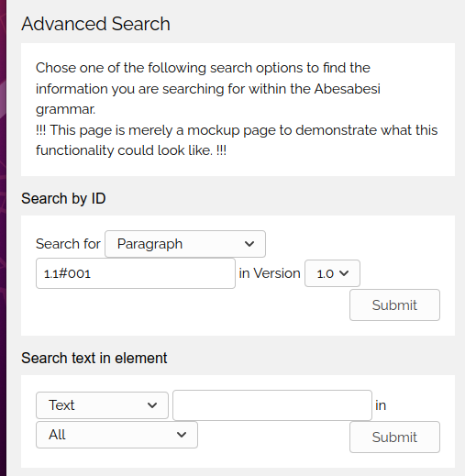Screen dimensions: 465x476
Task: Click the intro text mentioning Abesabesi grammar
Action: click(x=208, y=88)
